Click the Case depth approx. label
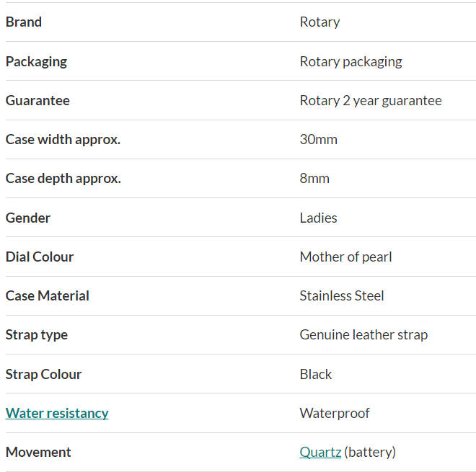 [63, 179]
